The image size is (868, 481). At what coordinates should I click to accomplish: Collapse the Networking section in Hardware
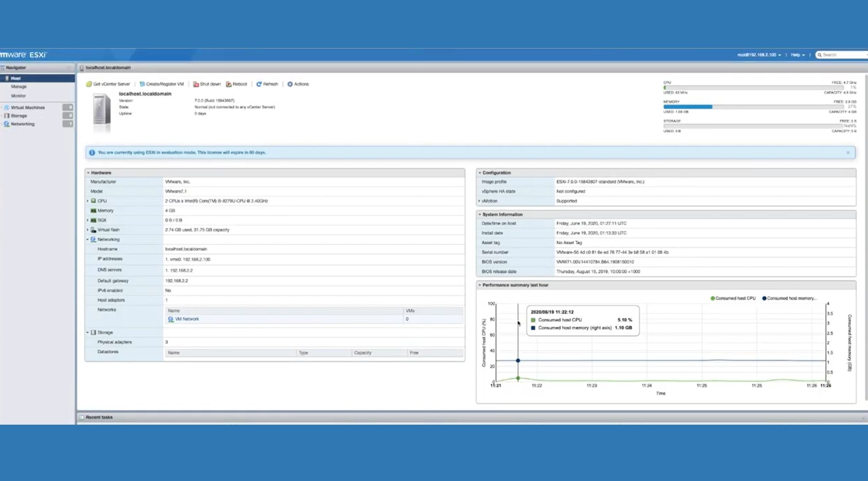coord(88,240)
